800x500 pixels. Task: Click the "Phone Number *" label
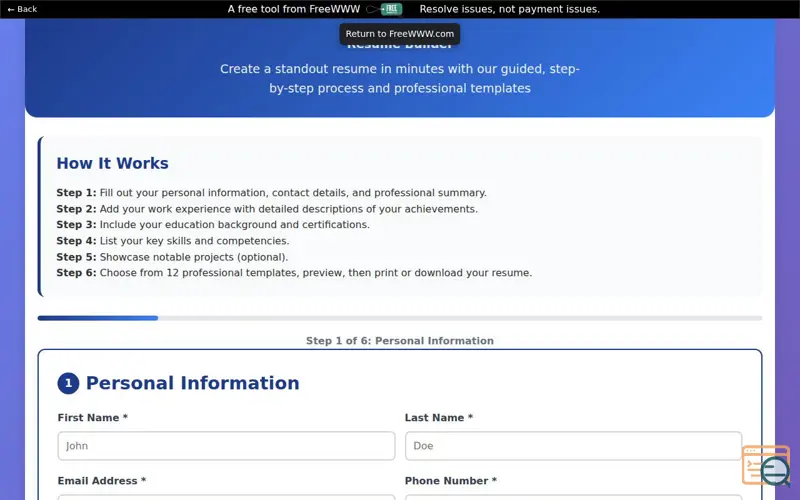point(451,481)
